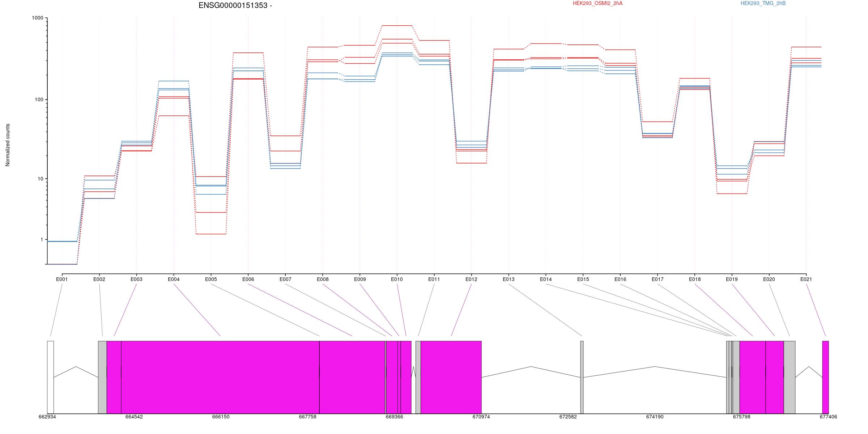Image resolution: width=868 pixels, height=434 pixels.
Task: Click the large magenta exon block E004
Action: click(x=220, y=377)
